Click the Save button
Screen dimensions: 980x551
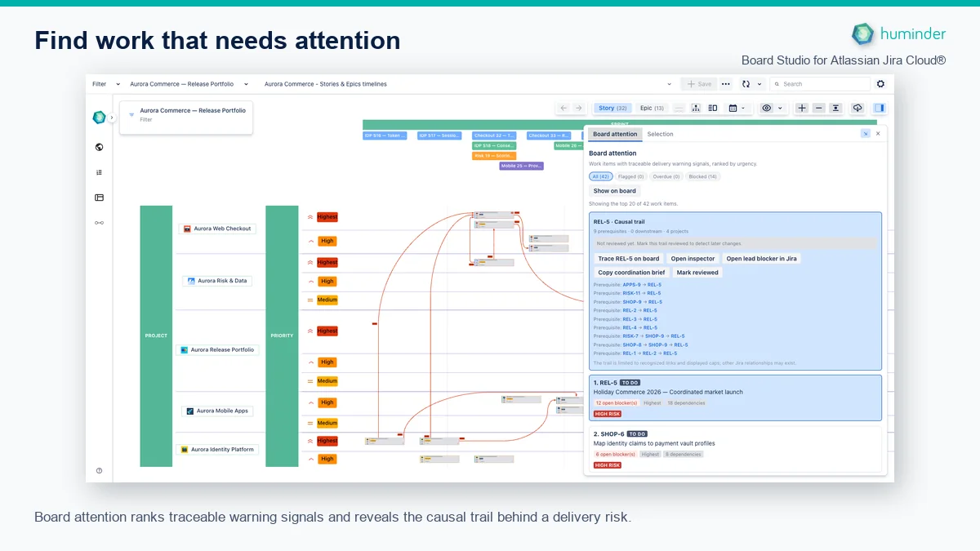699,84
